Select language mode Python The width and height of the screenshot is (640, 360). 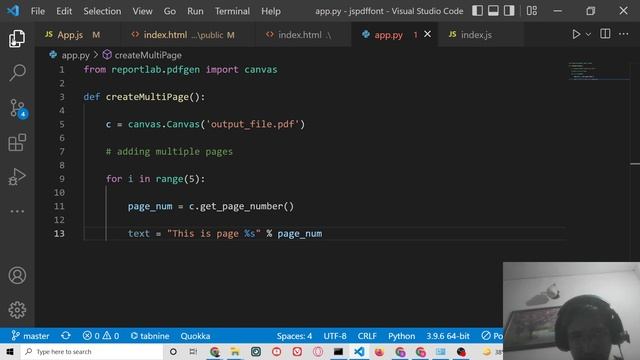(x=401, y=336)
